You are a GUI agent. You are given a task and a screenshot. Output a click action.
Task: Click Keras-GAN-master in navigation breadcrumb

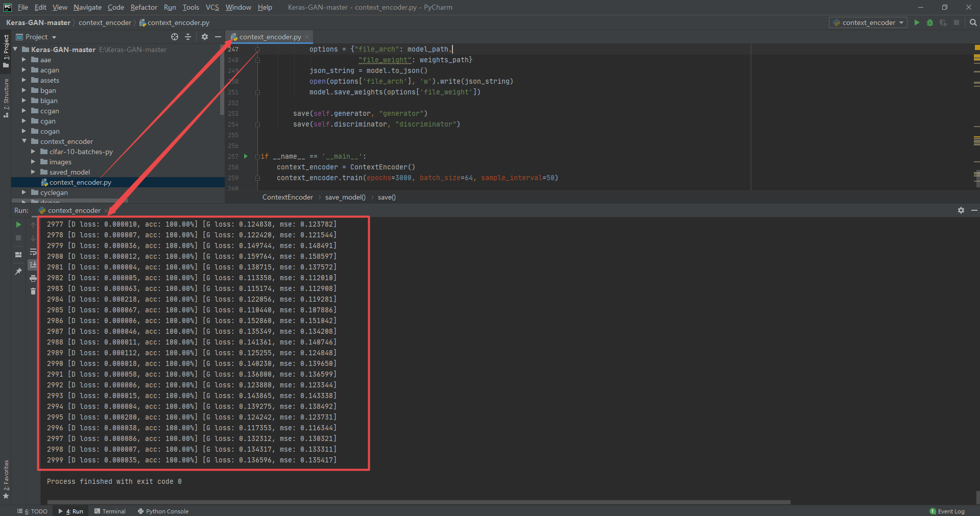(38, 22)
